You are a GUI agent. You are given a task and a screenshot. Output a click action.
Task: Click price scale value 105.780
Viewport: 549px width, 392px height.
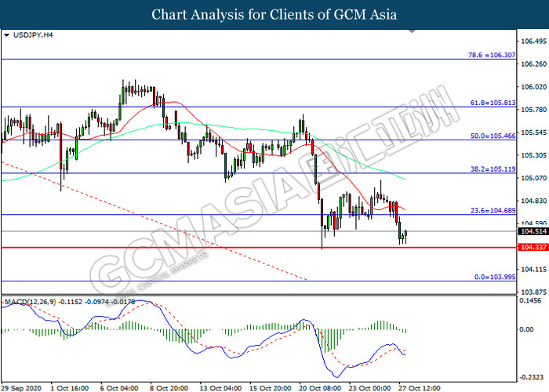coord(533,110)
